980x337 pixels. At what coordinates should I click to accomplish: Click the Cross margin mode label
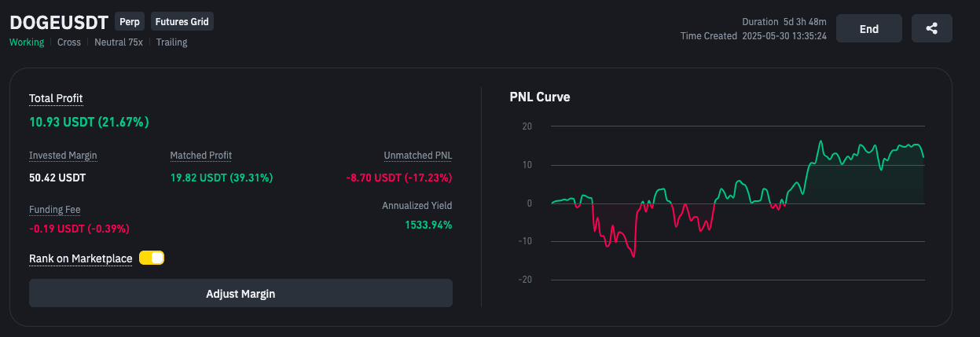pyautogui.click(x=69, y=42)
